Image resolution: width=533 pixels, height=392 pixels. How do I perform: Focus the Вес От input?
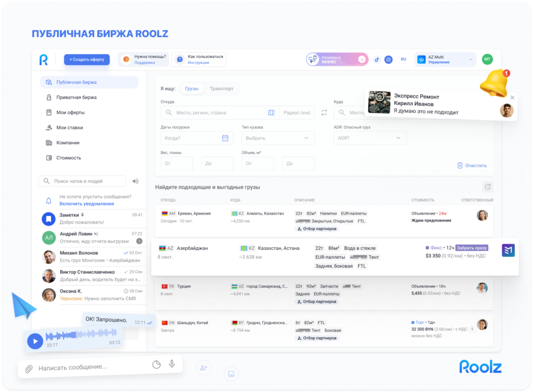[177, 163]
